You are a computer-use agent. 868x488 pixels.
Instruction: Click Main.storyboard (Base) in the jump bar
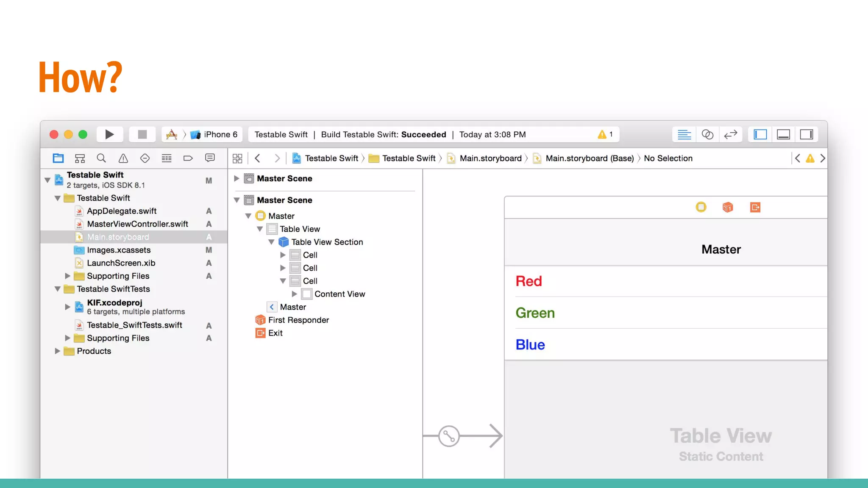589,158
